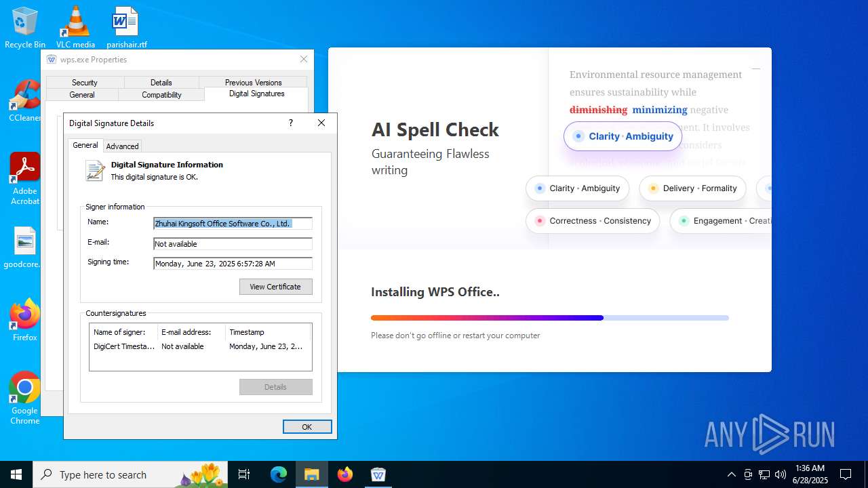The height and width of the screenshot is (488, 868).
Task: Open Firefox from the taskbar
Action: click(x=345, y=474)
